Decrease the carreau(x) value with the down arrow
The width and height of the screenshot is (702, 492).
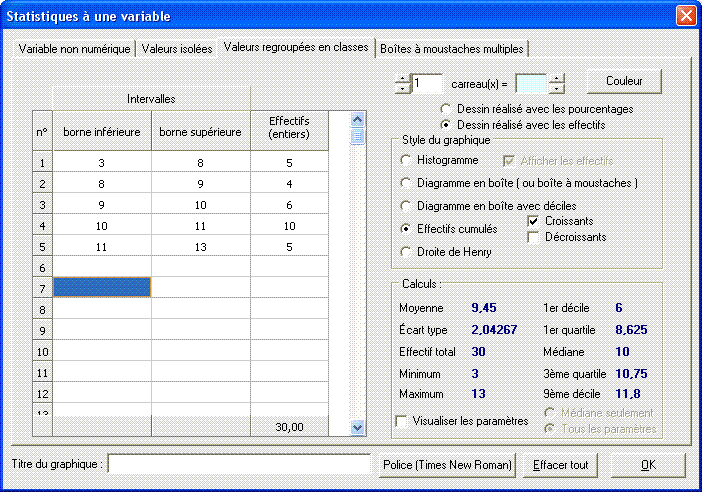pos(557,88)
